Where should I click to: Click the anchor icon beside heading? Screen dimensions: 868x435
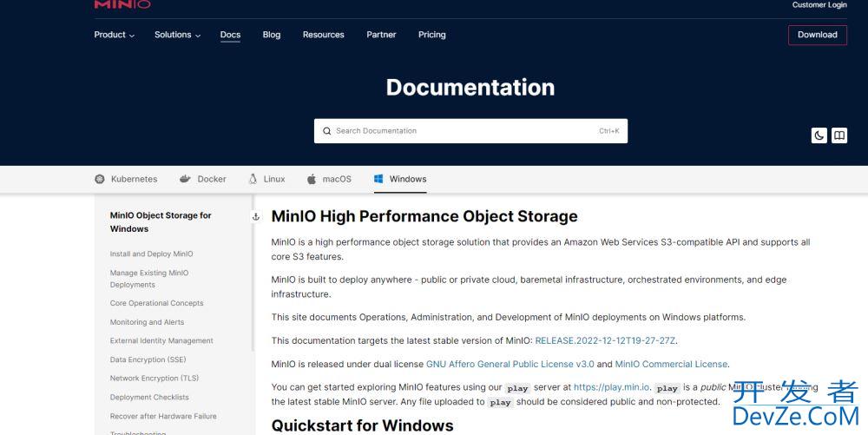click(x=256, y=216)
